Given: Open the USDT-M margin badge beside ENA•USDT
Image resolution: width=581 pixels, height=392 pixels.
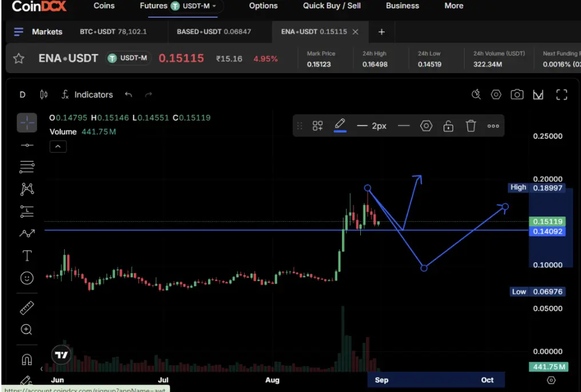Looking at the screenshot, I should point(128,58).
